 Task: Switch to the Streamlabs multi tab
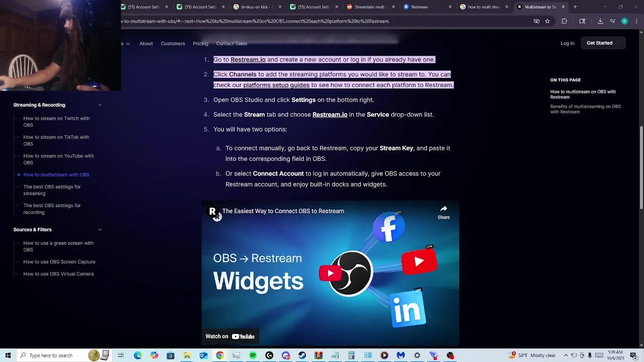[370, 7]
